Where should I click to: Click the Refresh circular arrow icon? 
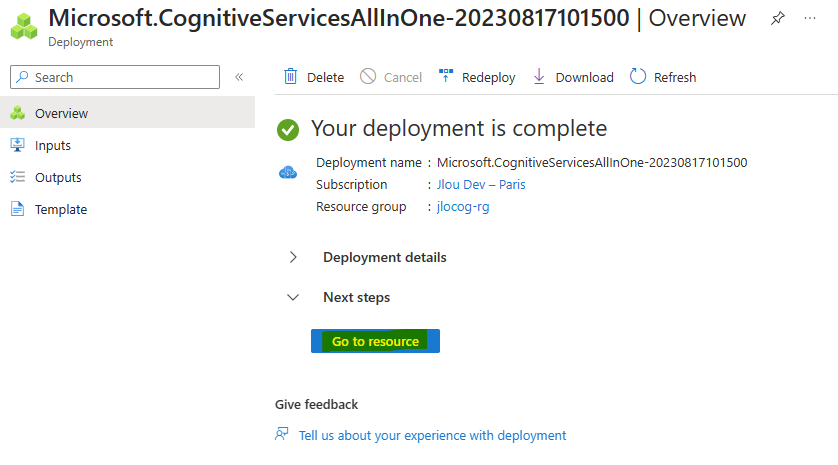[x=638, y=76]
